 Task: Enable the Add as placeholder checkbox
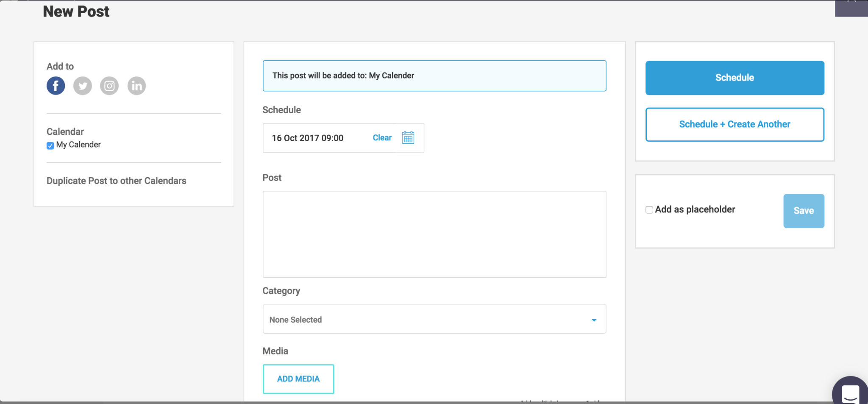tap(649, 210)
